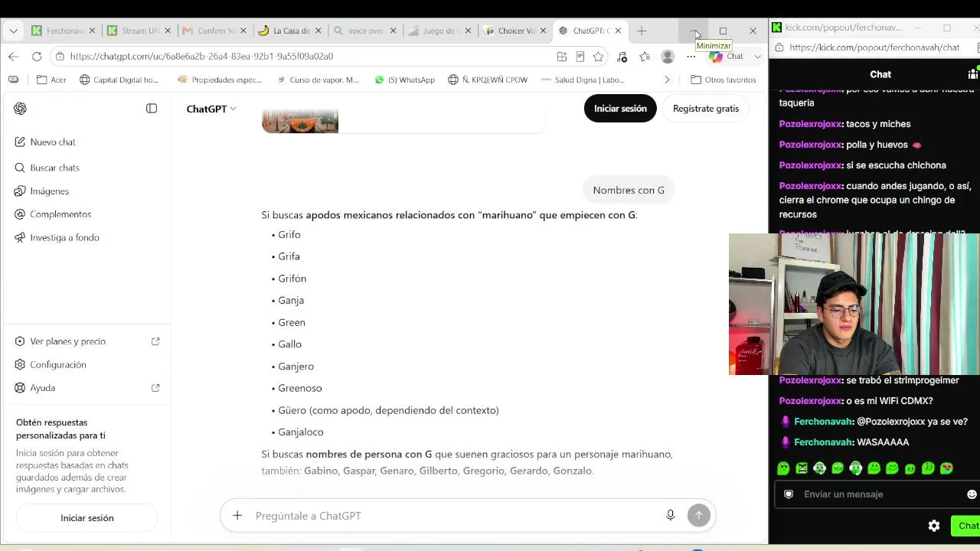The height and width of the screenshot is (551, 980).
Task: Click the split screen icon in the address bar
Action: pyautogui.click(x=562, y=57)
